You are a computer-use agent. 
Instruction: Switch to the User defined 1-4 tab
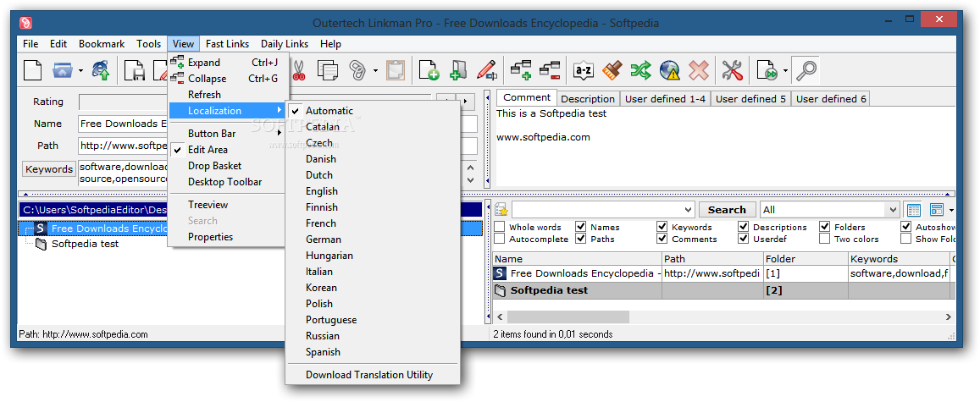pyautogui.click(x=665, y=99)
